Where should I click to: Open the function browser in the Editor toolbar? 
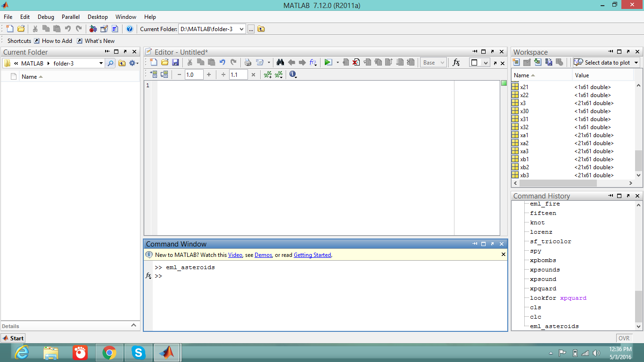(313, 62)
